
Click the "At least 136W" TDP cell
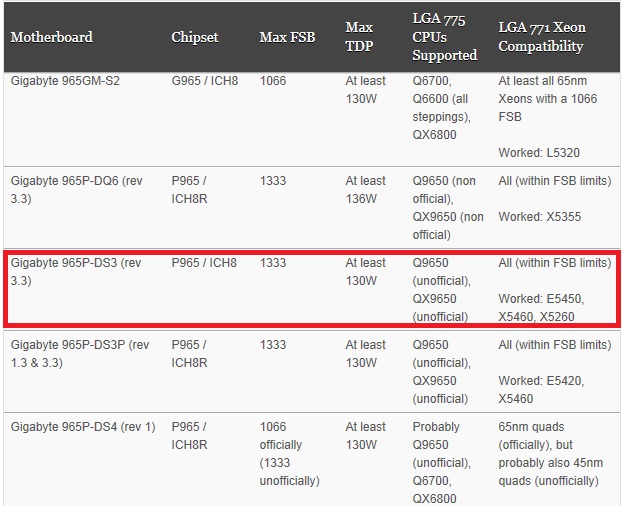366,189
